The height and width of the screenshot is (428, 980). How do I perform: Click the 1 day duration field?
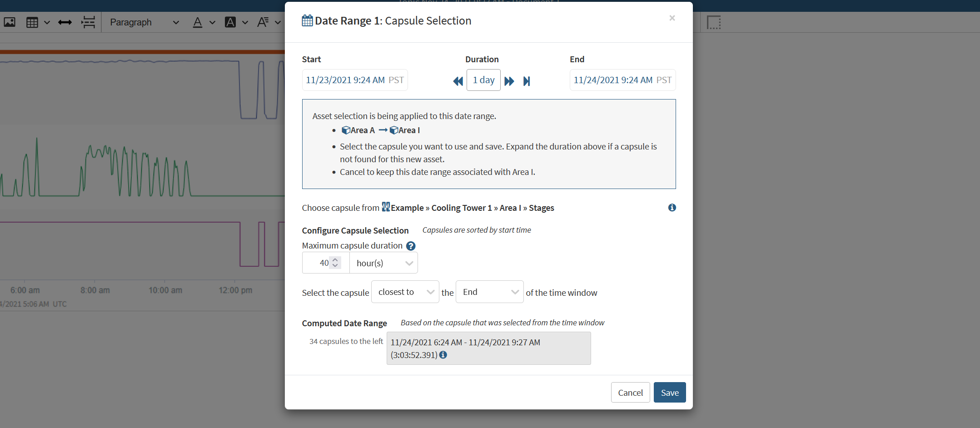click(x=483, y=80)
